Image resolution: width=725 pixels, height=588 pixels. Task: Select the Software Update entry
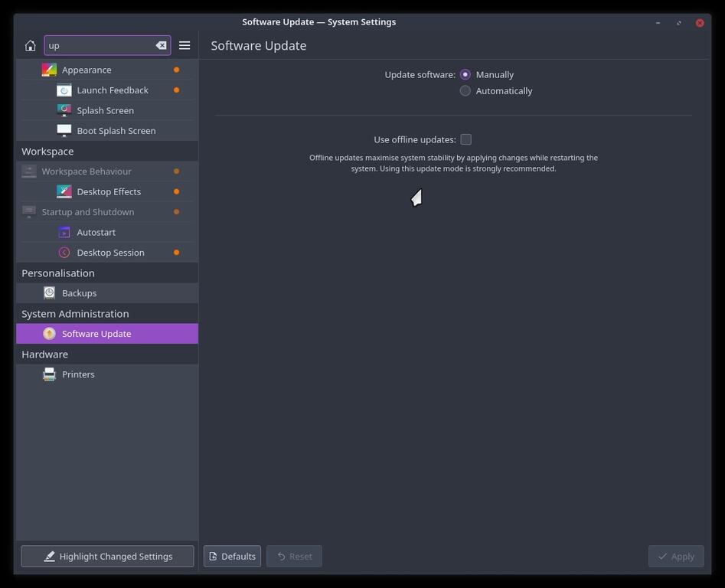[96, 334]
